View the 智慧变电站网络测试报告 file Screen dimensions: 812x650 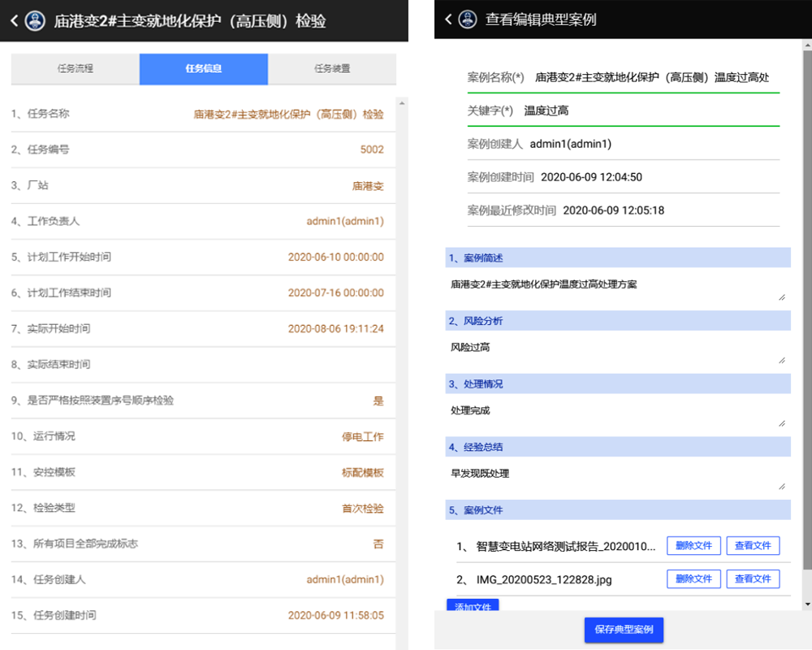click(x=753, y=546)
